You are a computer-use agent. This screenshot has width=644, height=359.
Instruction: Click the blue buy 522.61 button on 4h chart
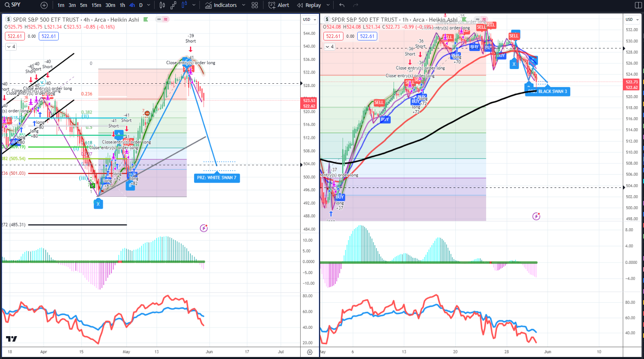click(x=49, y=36)
